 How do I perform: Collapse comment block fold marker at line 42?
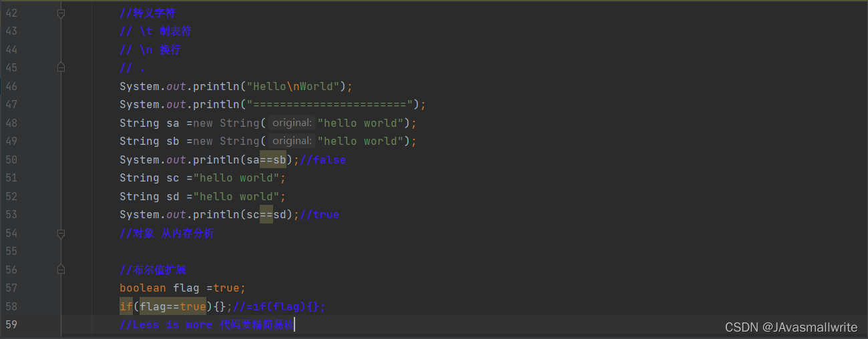click(x=61, y=13)
